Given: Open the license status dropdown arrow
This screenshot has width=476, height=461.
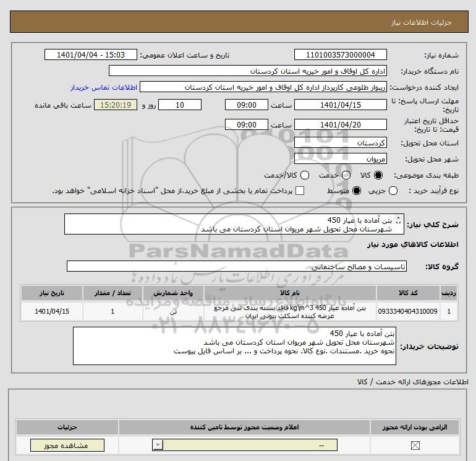Looking at the screenshot, I should tap(158, 446).
